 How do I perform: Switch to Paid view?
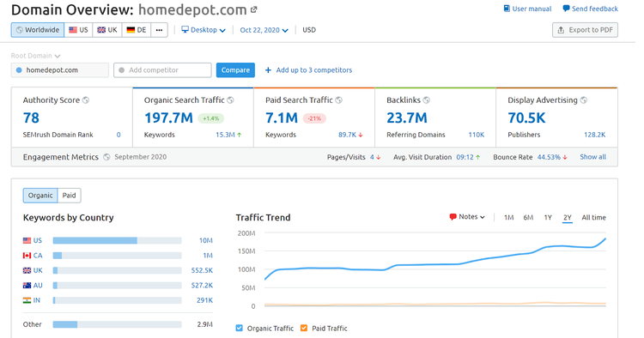click(69, 196)
